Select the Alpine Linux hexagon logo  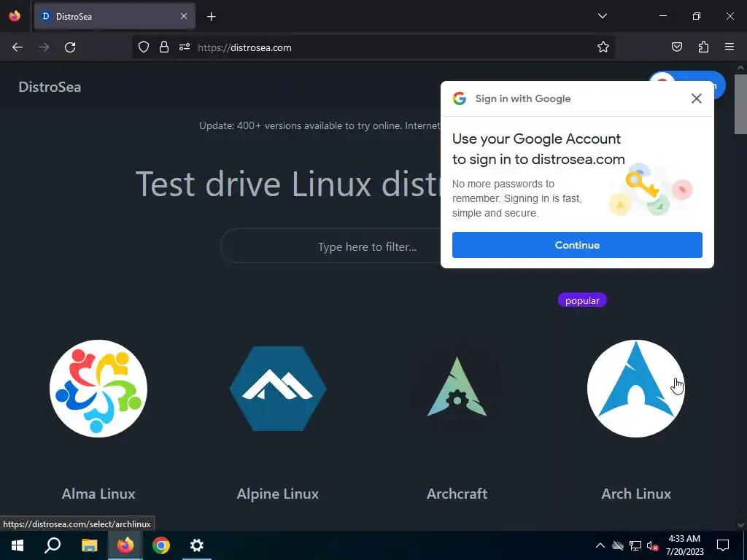coord(278,389)
